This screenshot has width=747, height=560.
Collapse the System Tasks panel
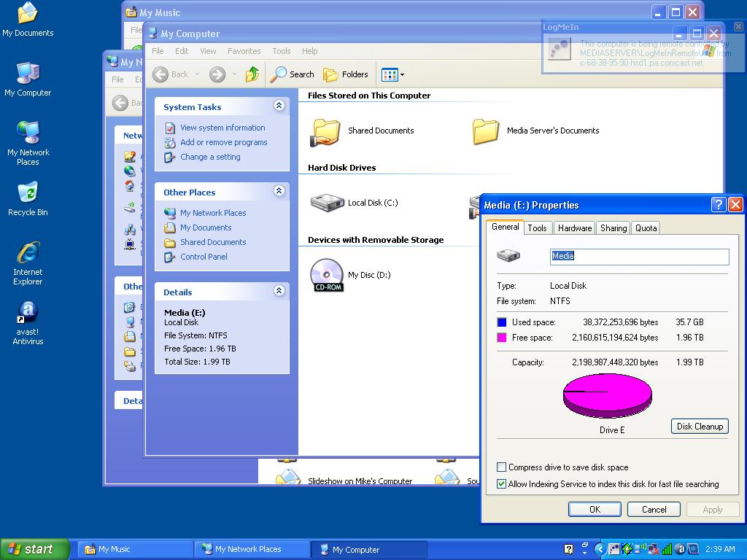coord(279,106)
